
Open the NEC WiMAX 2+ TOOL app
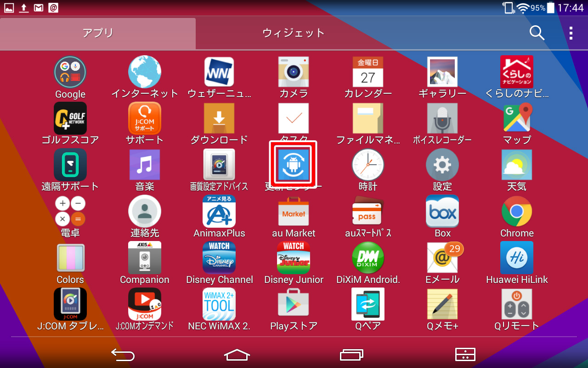(219, 304)
